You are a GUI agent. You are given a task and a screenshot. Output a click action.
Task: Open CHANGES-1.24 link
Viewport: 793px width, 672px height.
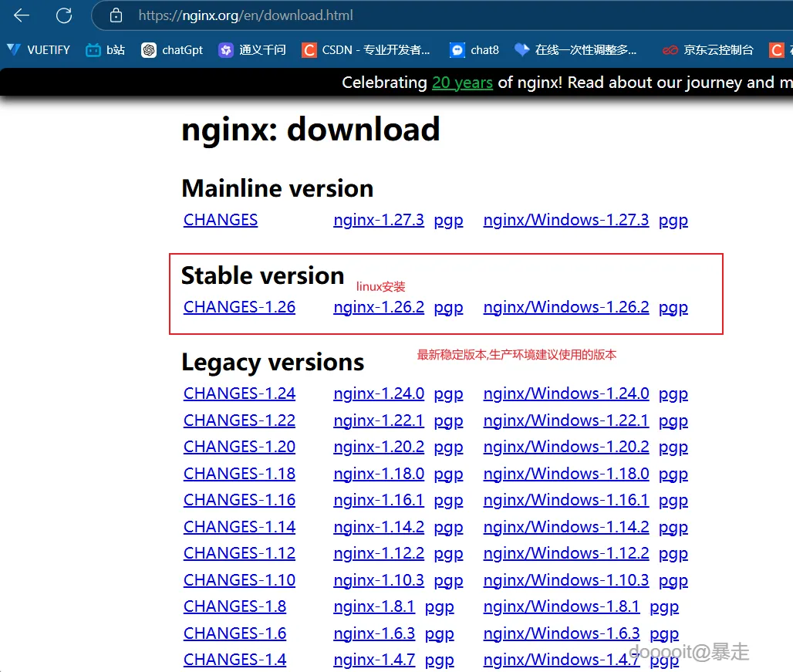click(x=239, y=393)
